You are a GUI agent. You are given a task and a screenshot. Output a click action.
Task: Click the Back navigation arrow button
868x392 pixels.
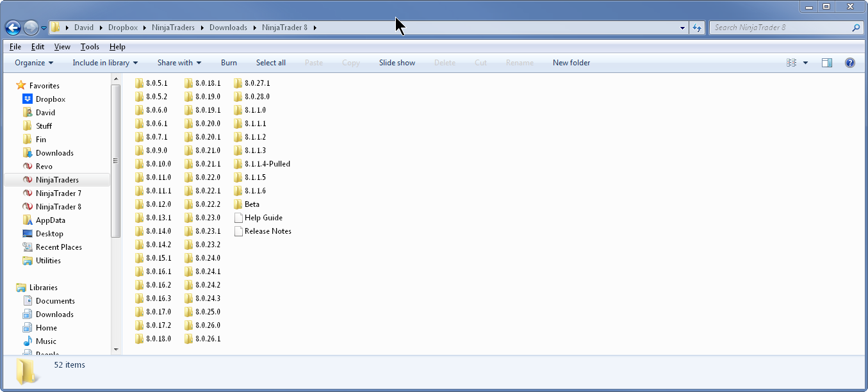(13, 28)
